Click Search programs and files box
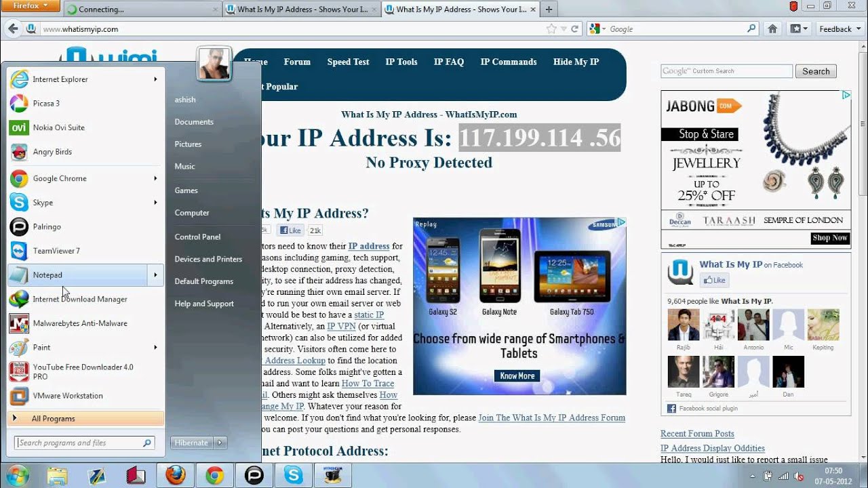Image resolution: width=868 pixels, height=488 pixels. click(x=85, y=443)
